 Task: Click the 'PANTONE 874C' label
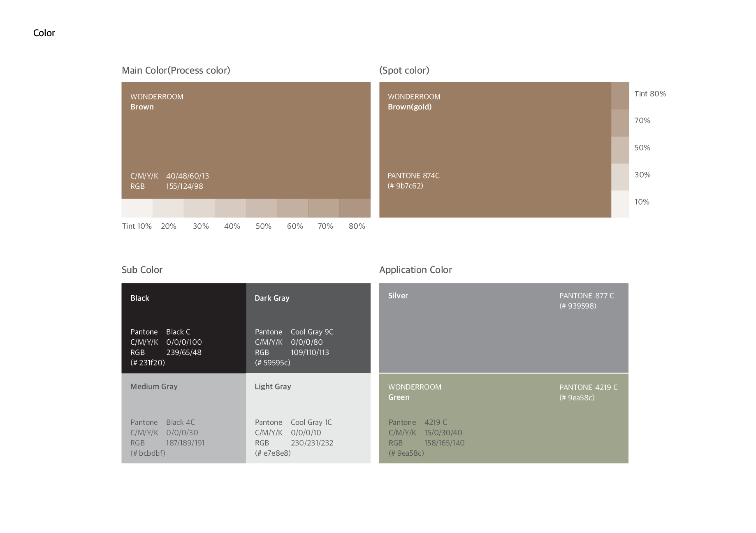pyautogui.click(x=413, y=176)
